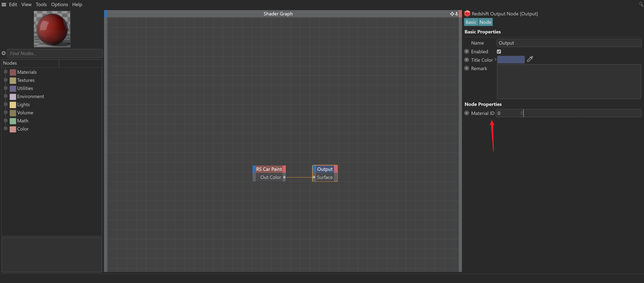The height and width of the screenshot is (283, 644).
Task: Click the Remark text area
Action: [569, 82]
